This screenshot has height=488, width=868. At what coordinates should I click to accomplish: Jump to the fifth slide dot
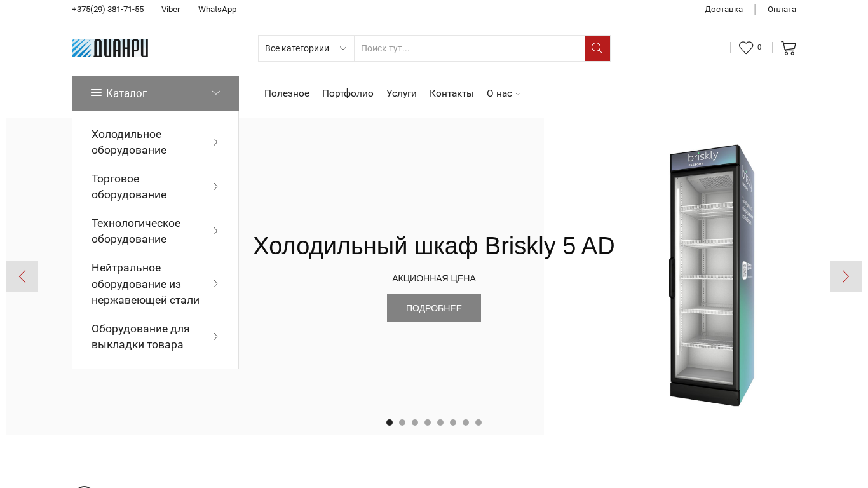pyautogui.click(x=440, y=423)
